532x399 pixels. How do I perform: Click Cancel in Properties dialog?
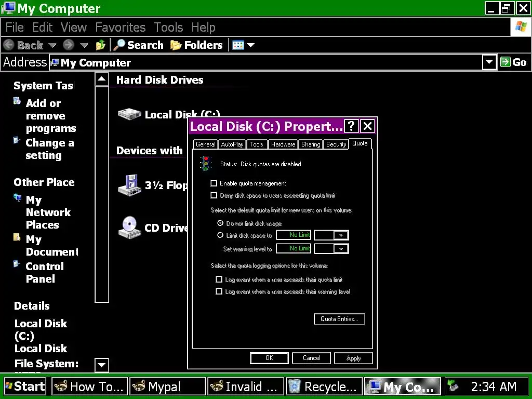(311, 358)
